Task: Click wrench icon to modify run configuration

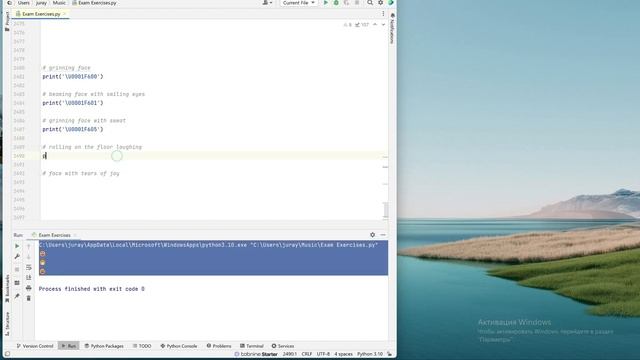Action: click(17, 257)
